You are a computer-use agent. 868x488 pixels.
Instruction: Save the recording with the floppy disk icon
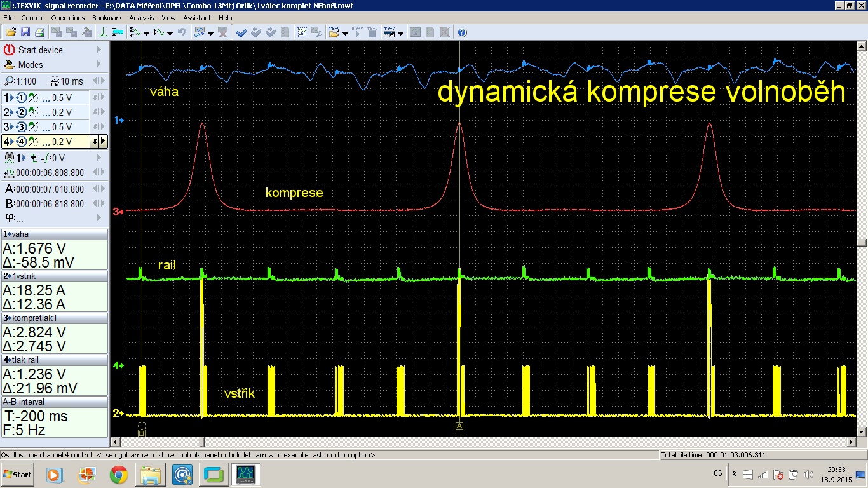[x=25, y=32]
